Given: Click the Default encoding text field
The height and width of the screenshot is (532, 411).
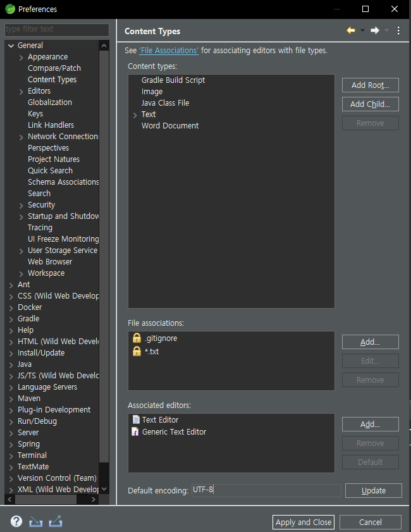Looking at the screenshot, I should (x=266, y=490).
